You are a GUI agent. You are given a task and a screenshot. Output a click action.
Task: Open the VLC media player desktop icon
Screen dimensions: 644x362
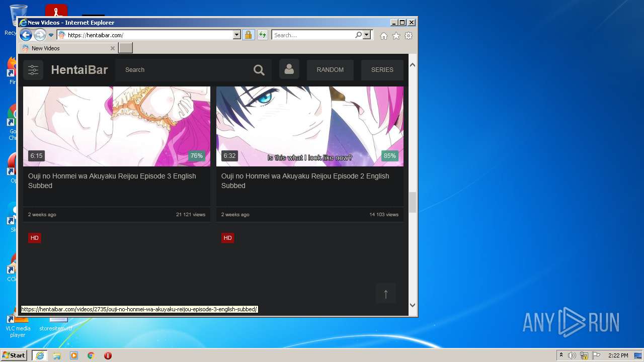(18, 327)
